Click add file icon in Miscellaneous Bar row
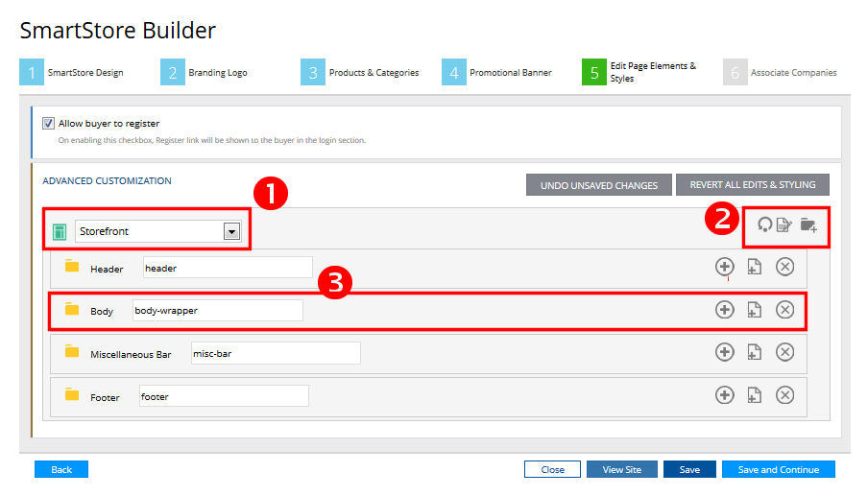Image resolution: width=868 pixels, height=496 pixels. (755, 352)
